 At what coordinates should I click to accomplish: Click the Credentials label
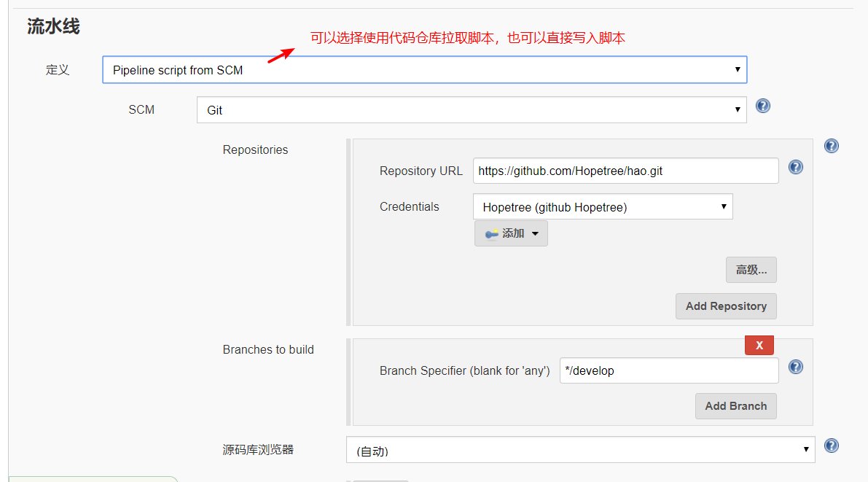[409, 206]
